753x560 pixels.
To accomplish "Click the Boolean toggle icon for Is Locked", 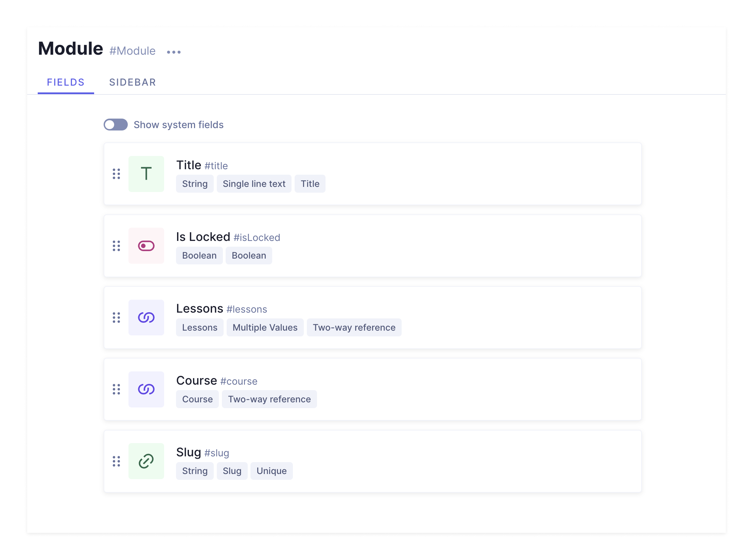I will coord(146,245).
